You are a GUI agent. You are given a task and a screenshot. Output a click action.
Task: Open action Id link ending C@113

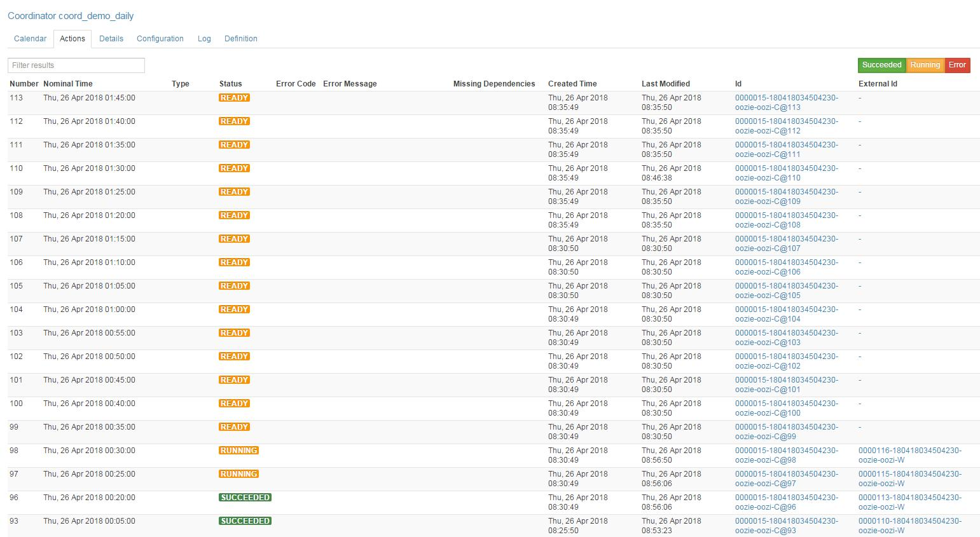pos(787,103)
